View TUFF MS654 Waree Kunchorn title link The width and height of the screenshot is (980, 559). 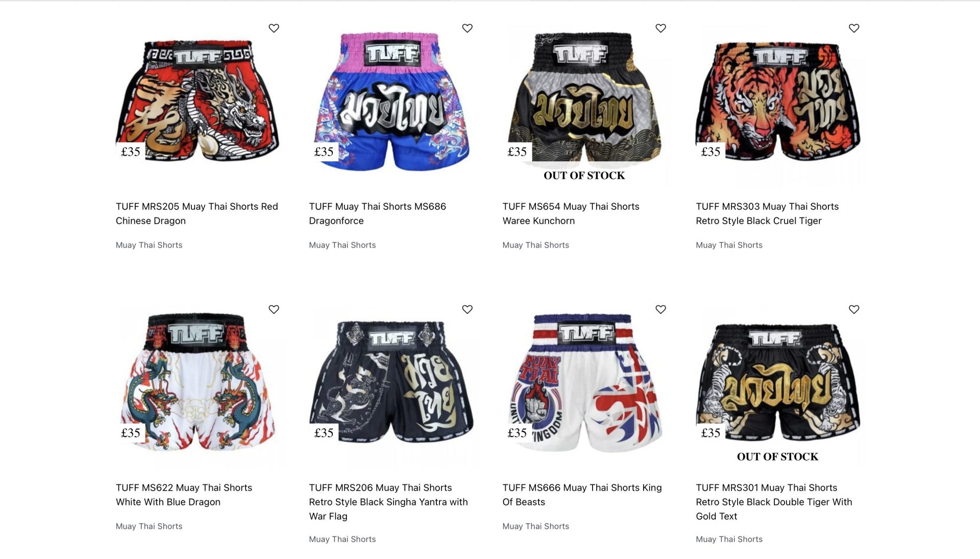[571, 213]
